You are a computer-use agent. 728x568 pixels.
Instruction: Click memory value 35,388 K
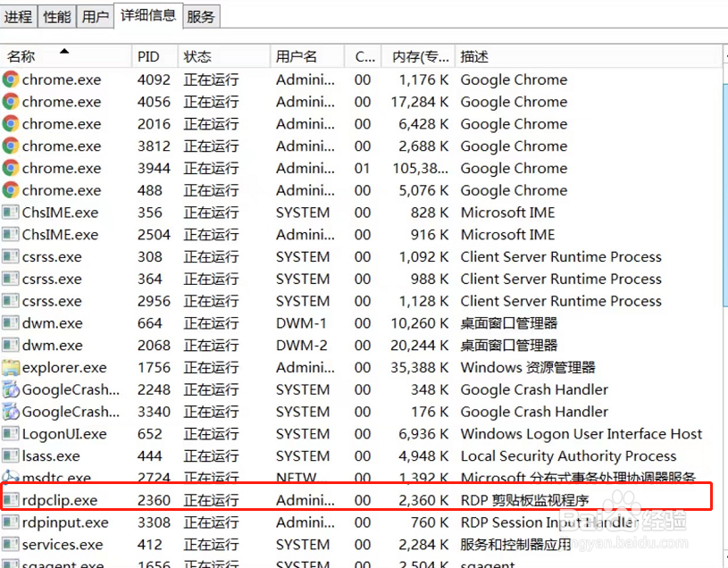(420, 368)
